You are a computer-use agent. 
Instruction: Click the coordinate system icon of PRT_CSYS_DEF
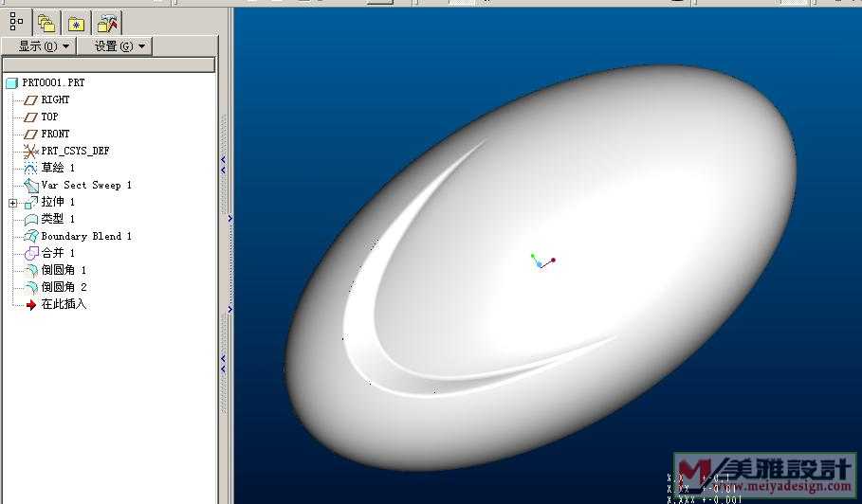click(30, 151)
